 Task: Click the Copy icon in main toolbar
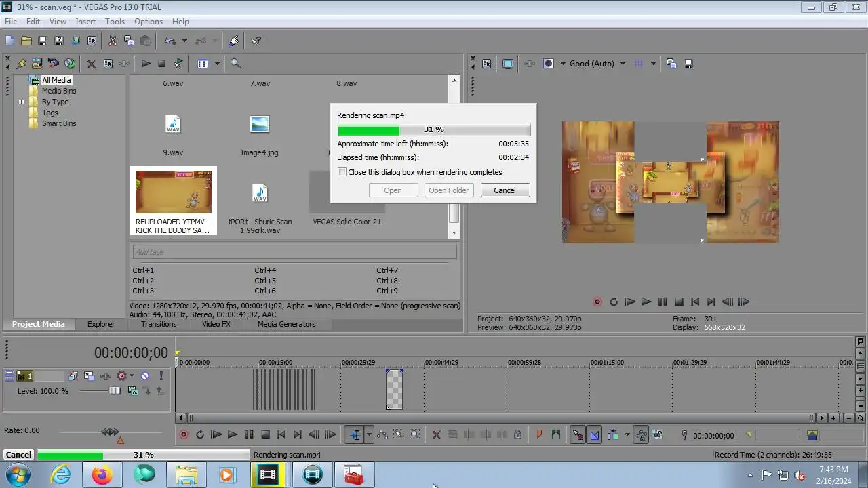tap(129, 41)
